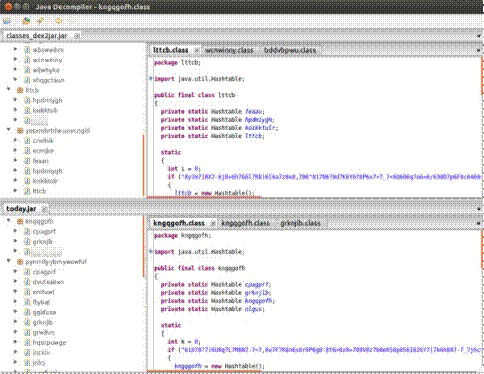This screenshot has width=484, height=374.
Task: Select hpdmiygh under the lttcb package
Action: click(x=48, y=100)
